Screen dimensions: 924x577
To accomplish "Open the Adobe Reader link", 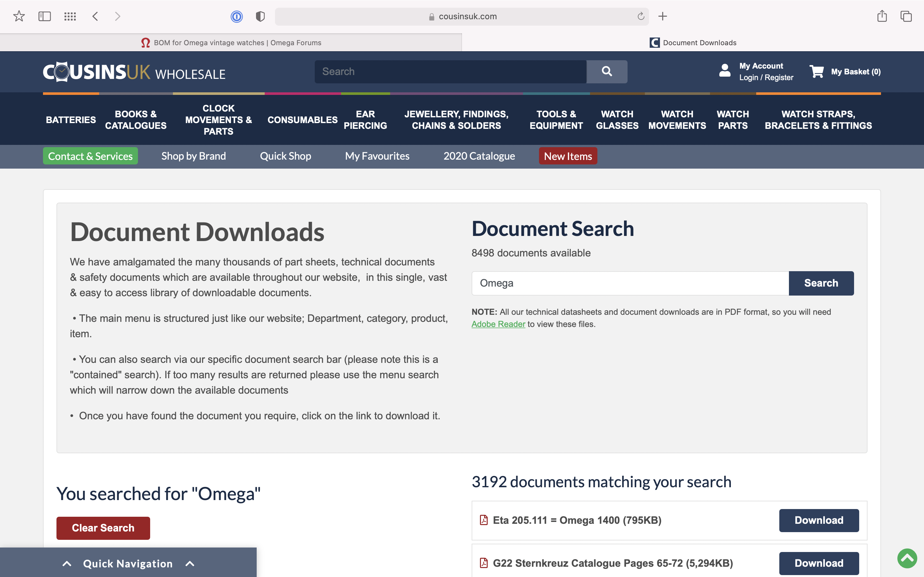I will pyautogui.click(x=498, y=324).
